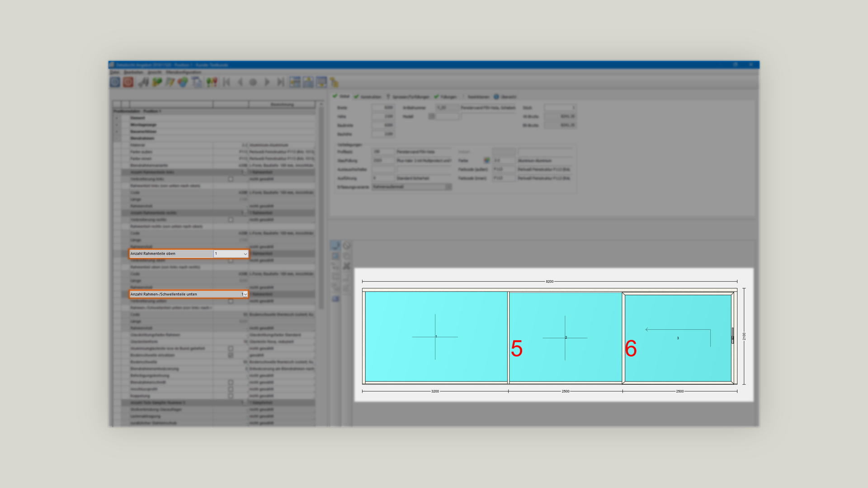The width and height of the screenshot is (868, 488).
Task: Click the blue power toolbar icon
Action: click(x=115, y=82)
